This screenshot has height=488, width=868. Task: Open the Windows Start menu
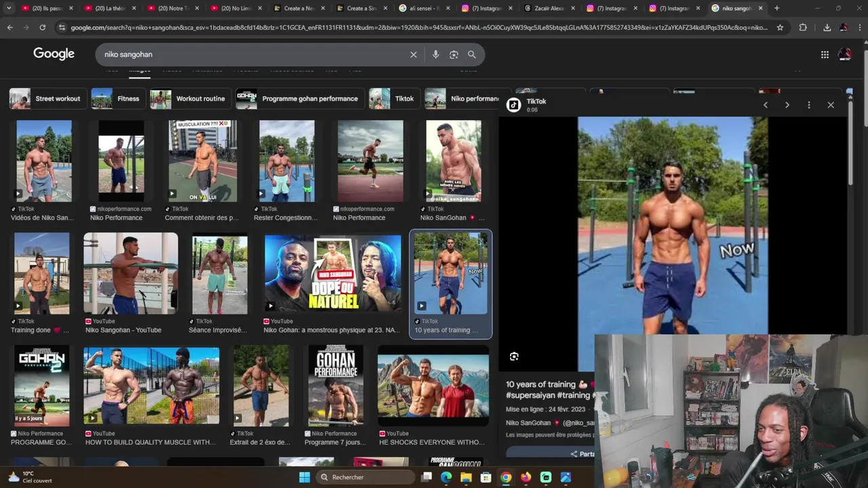pos(304,477)
